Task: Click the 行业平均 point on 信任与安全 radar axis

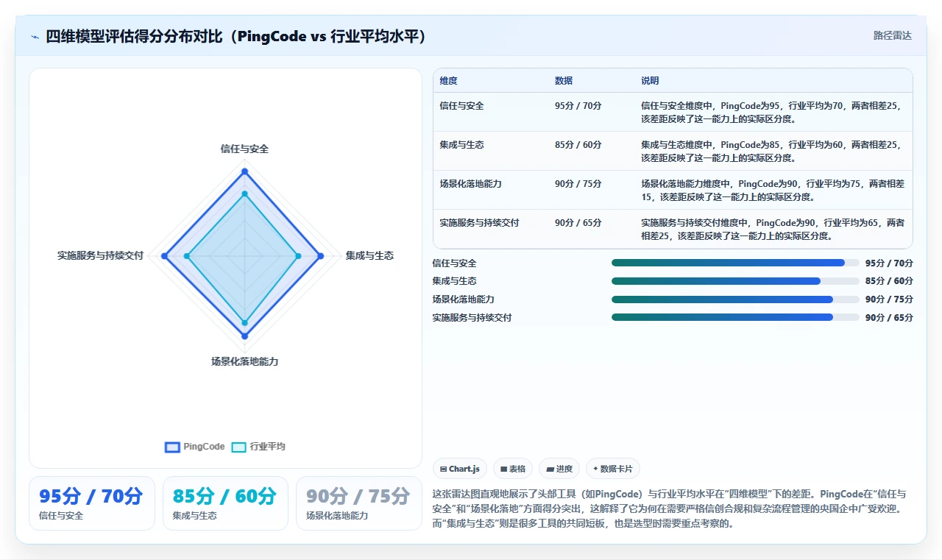Action: (245, 194)
